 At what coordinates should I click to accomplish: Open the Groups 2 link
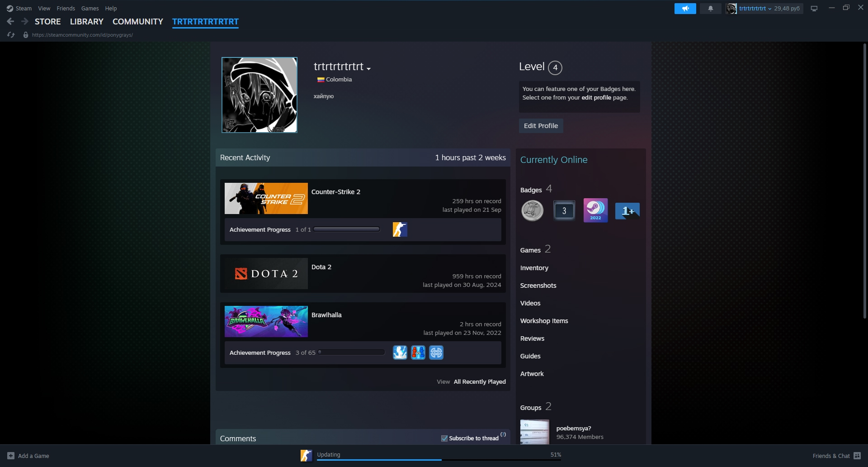(536, 407)
